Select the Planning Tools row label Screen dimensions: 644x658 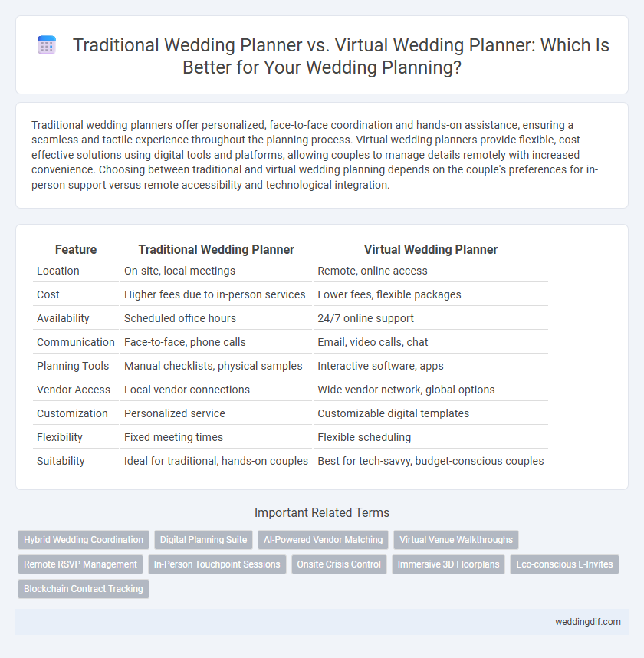pos(73,366)
